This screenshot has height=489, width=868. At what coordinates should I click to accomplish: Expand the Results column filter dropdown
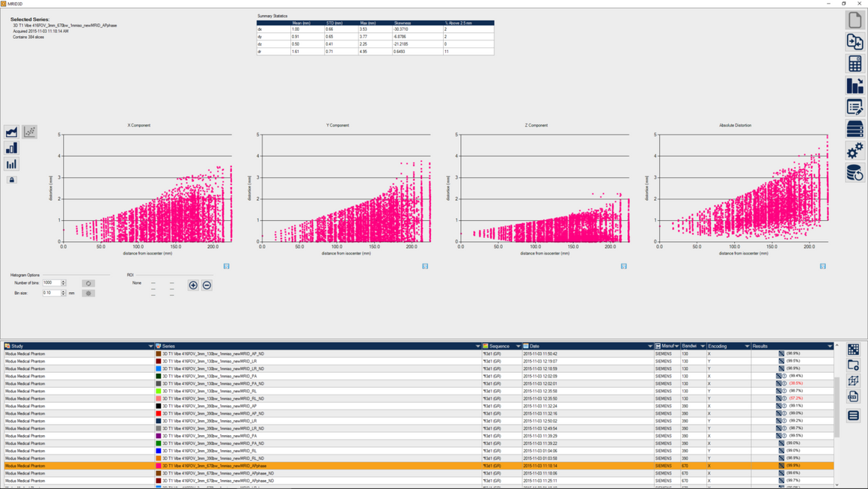pyautogui.click(x=830, y=346)
